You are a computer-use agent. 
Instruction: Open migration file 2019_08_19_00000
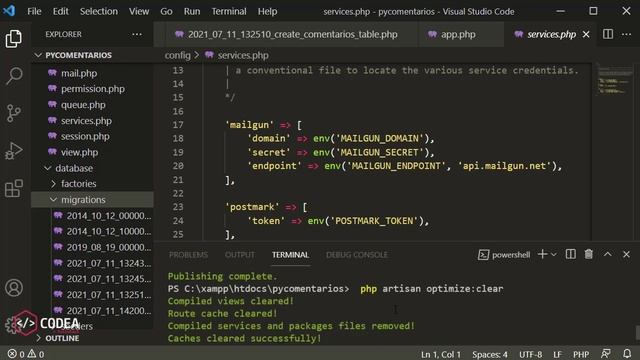point(92,247)
